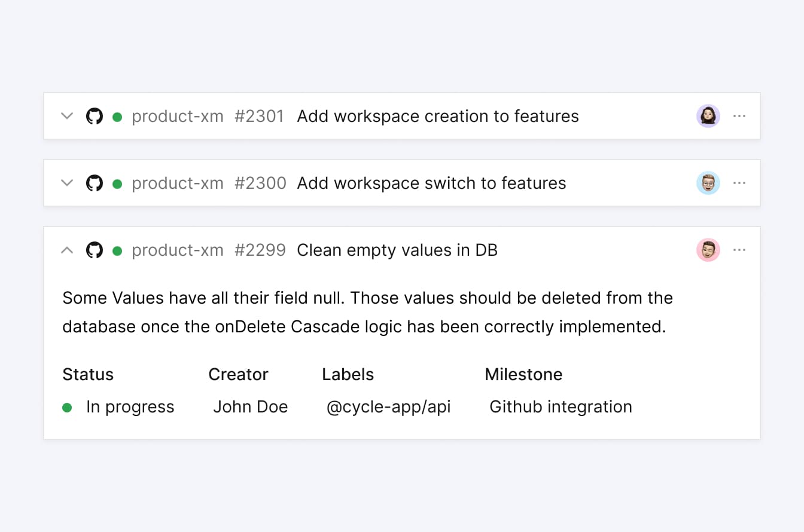The height and width of the screenshot is (532, 804).
Task: Click GitHub icon on issue #2301
Action: [x=95, y=116]
